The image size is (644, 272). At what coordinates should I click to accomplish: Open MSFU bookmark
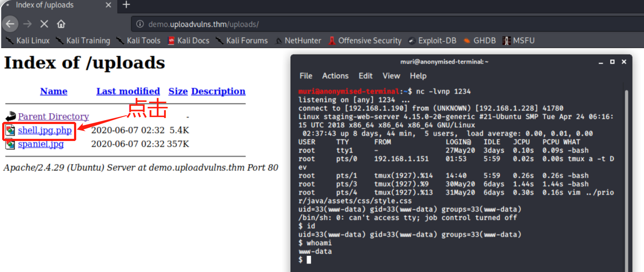coord(518,40)
